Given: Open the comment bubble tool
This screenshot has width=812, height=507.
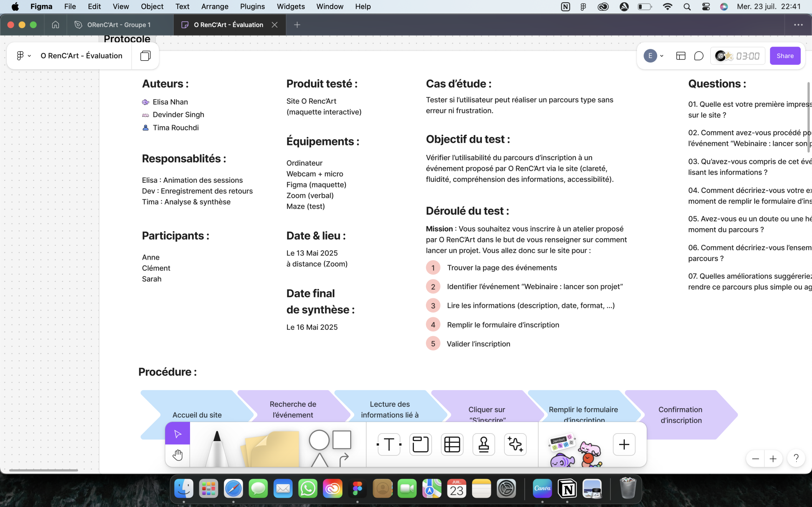Looking at the screenshot, I should pyautogui.click(x=698, y=56).
